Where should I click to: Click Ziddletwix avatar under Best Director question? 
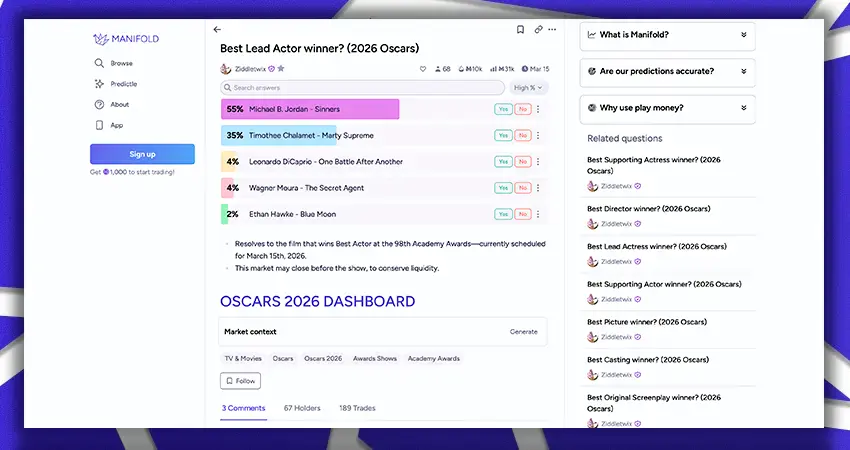[x=593, y=224]
